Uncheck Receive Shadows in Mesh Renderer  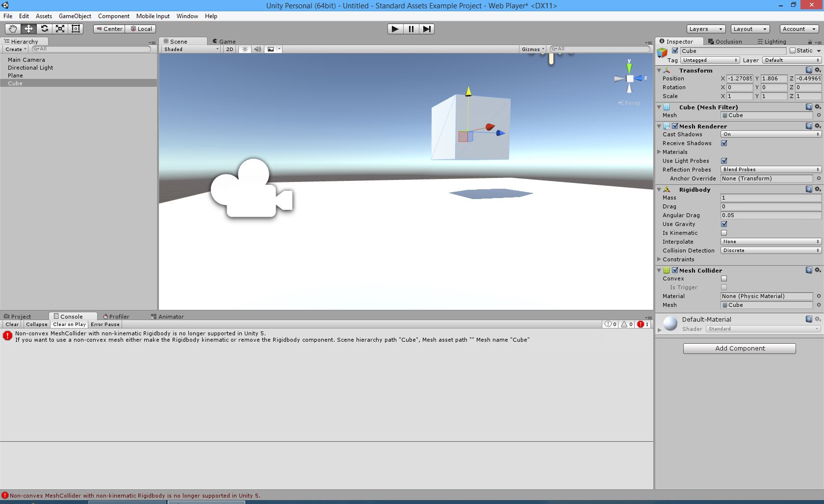724,143
